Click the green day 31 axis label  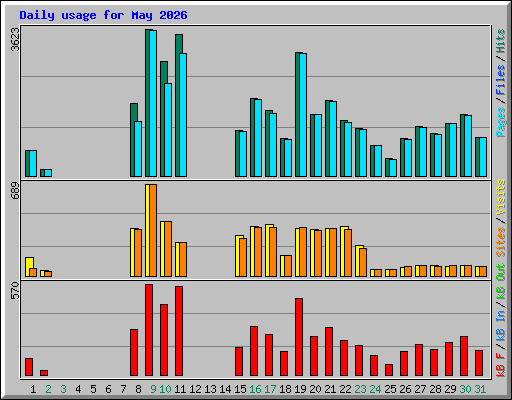click(480, 389)
